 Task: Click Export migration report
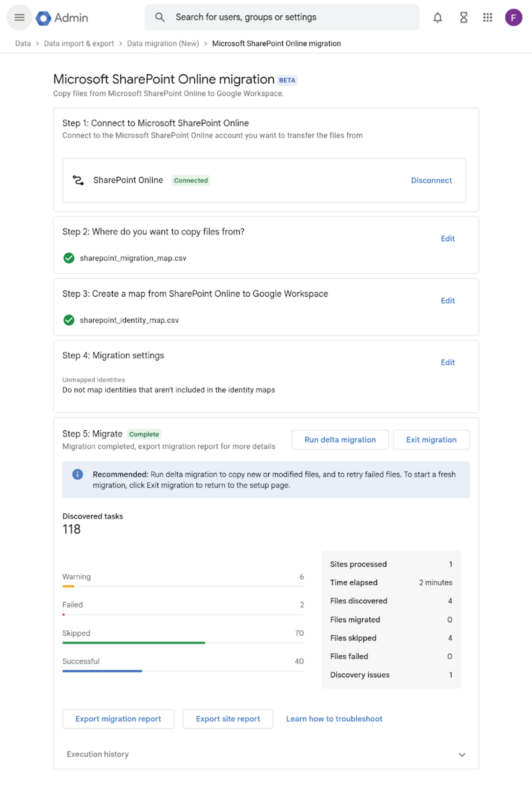click(118, 719)
